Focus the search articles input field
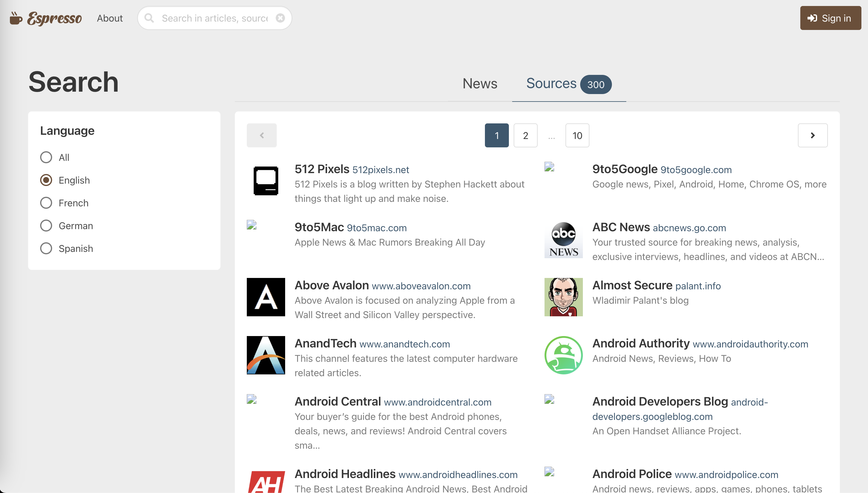 [215, 18]
